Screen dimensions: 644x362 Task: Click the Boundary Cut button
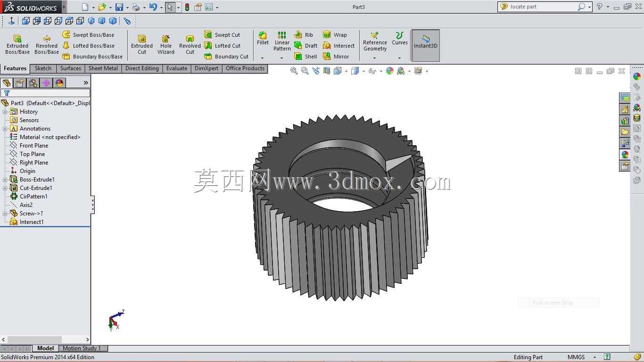[x=226, y=57]
